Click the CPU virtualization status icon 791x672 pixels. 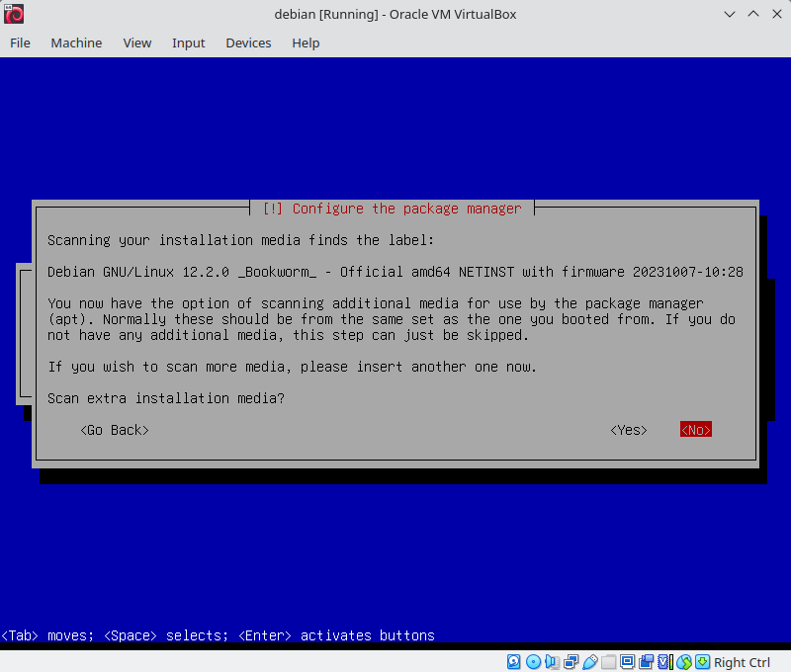click(665, 662)
